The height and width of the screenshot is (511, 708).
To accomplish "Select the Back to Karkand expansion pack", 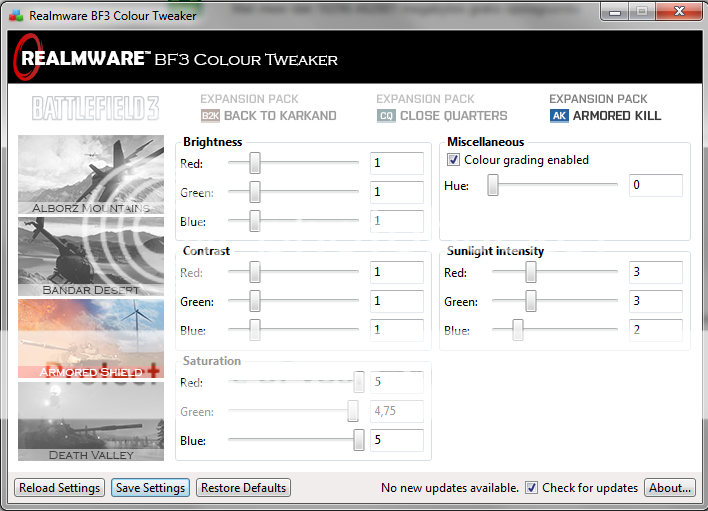I will (x=269, y=108).
